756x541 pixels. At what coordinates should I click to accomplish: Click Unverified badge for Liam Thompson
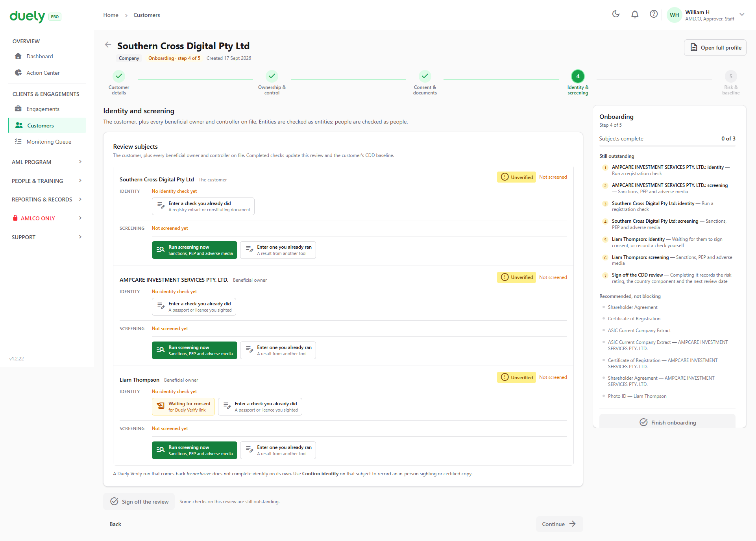point(516,377)
